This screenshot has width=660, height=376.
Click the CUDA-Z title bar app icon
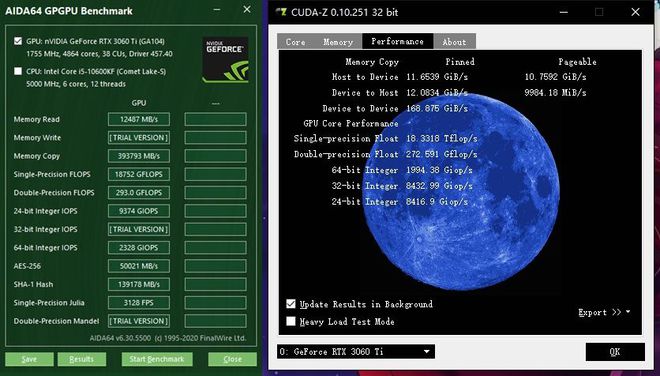tap(281, 12)
